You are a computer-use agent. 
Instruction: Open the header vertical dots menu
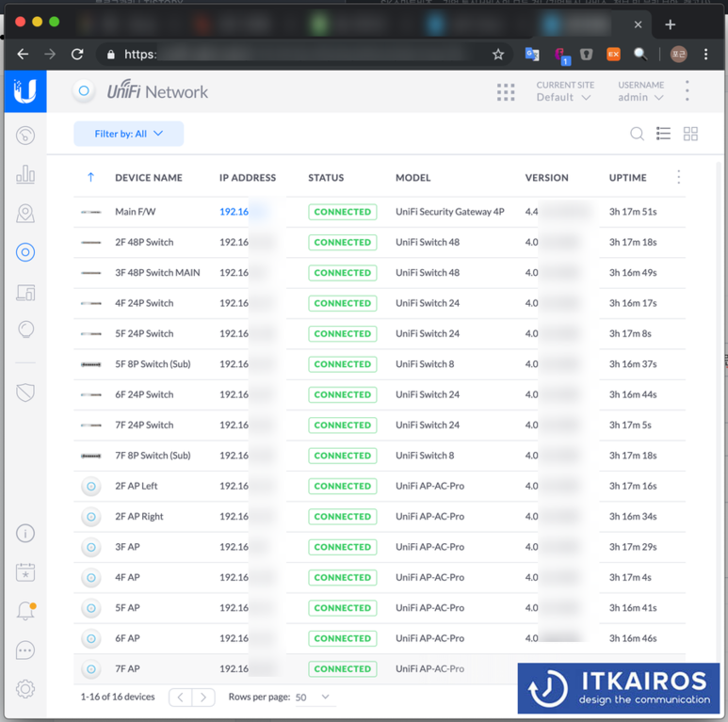coord(688,91)
